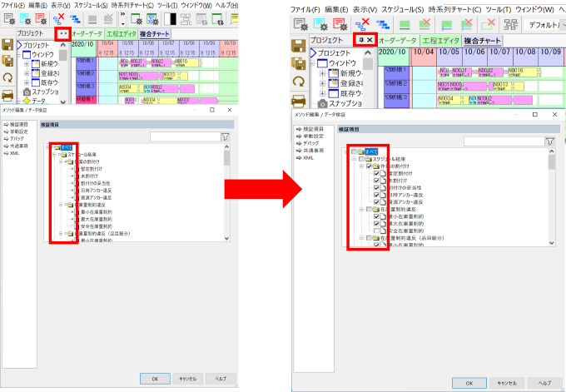Click the search input field in right dialog
This screenshot has height=392, width=566.
pos(504,141)
